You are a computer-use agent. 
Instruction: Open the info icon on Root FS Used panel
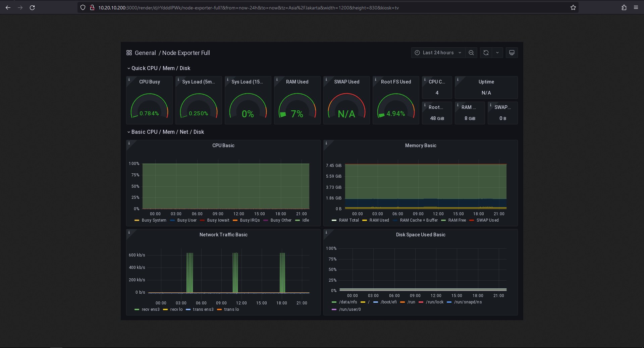(x=376, y=79)
